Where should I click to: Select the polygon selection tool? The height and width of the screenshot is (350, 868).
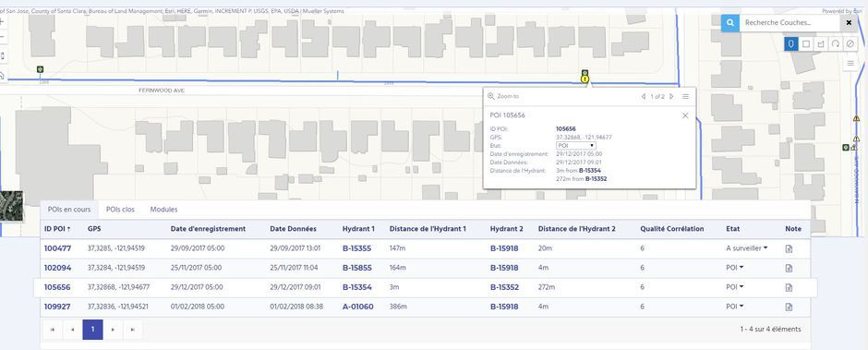point(821,43)
